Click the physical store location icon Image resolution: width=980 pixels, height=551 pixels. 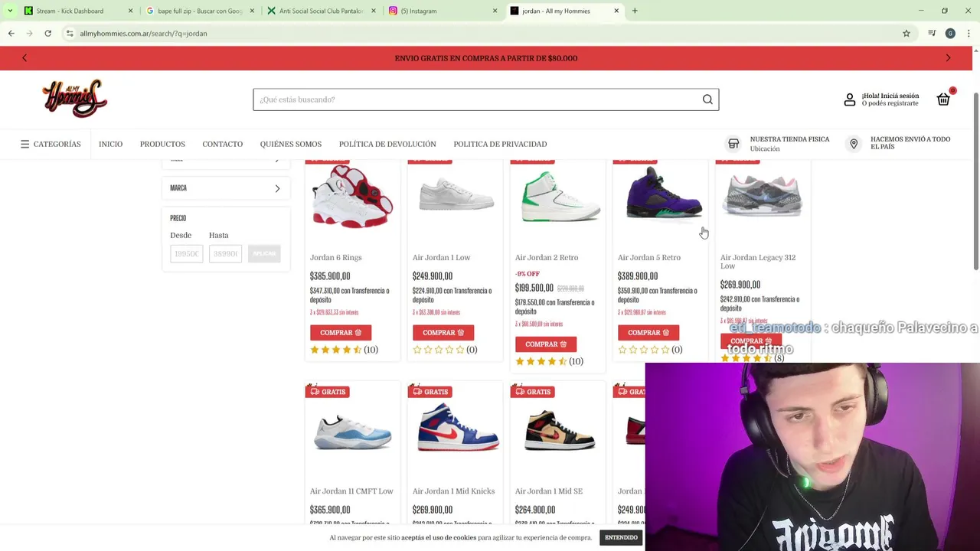[x=733, y=144]
